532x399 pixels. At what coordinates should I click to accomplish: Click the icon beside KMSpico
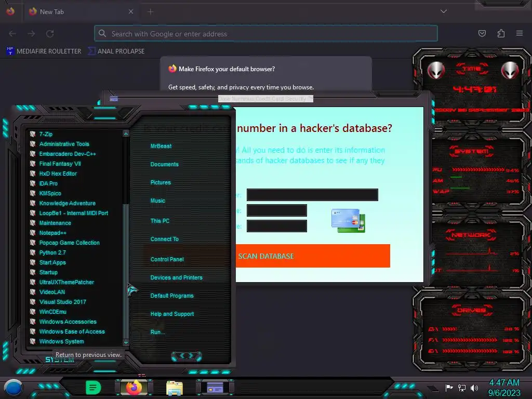33,193
